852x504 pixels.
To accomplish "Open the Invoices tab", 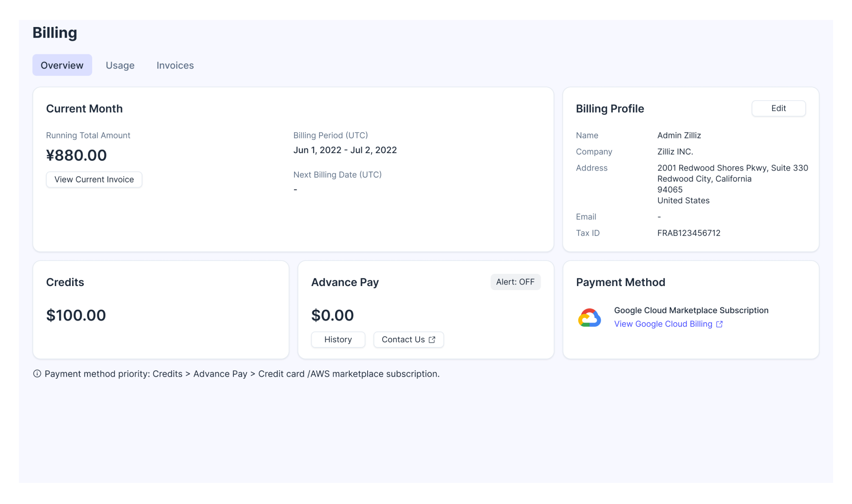I will 175,65.
